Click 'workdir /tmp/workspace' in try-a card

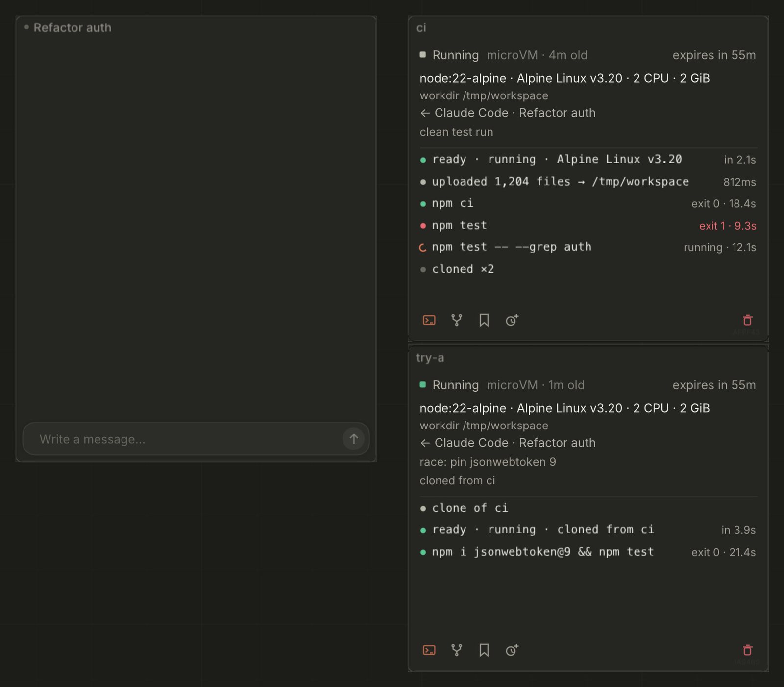coord(484,426)
